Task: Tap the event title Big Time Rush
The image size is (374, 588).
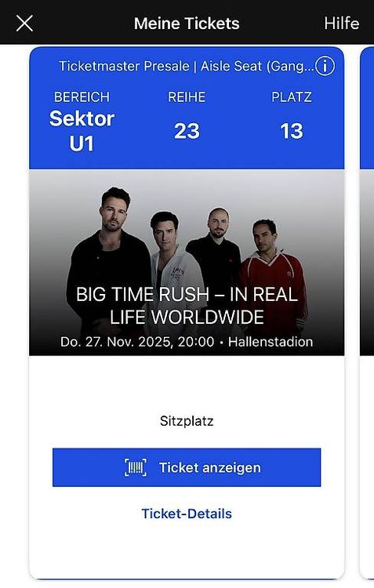Action: (187, 306)
